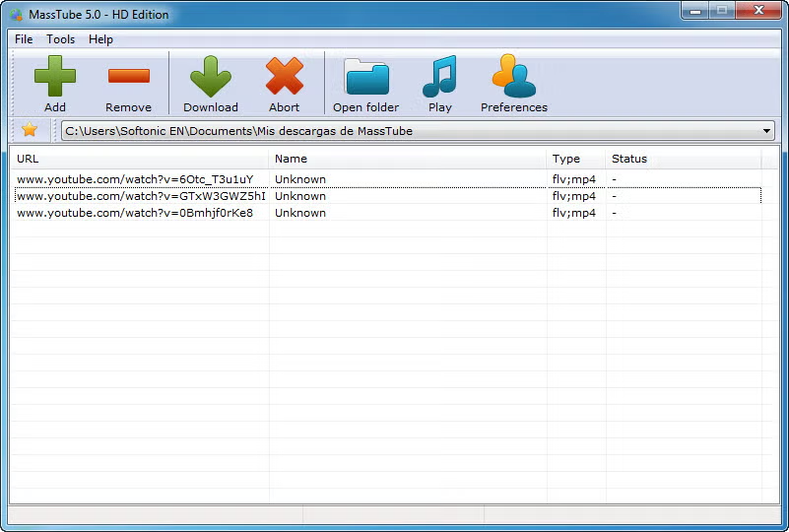
Task: Open the File menu
Action: point(24,39)
